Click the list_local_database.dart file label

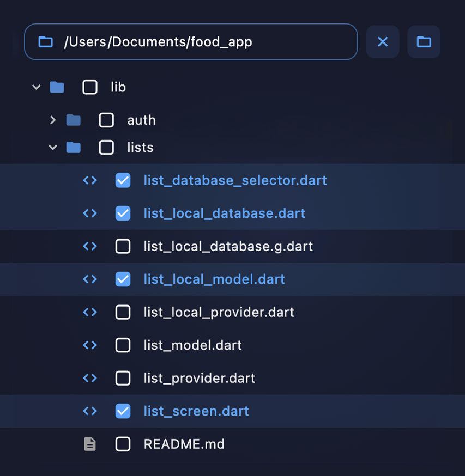point(224,213)
